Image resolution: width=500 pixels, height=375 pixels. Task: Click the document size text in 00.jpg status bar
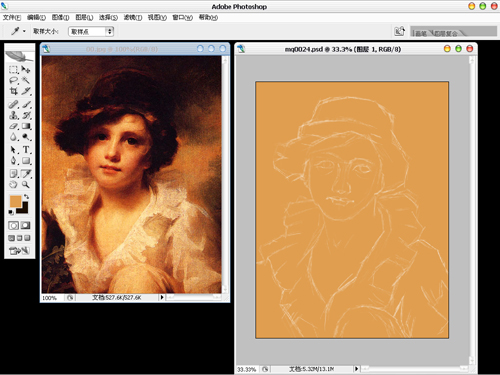116,298
